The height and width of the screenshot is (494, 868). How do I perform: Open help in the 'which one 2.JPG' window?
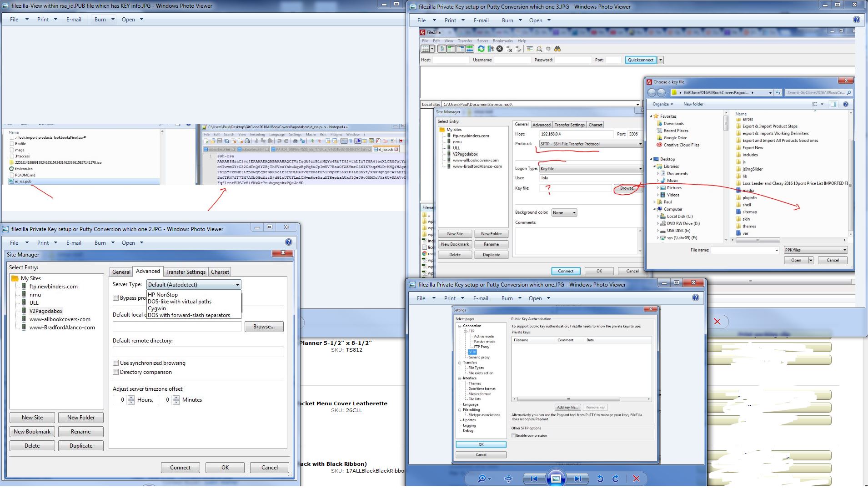point(288,242)
